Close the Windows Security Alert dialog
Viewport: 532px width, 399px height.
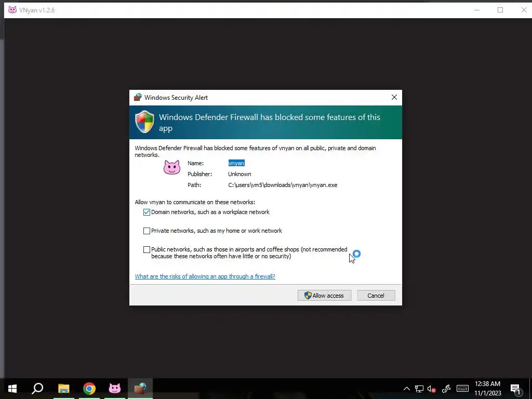394,97
